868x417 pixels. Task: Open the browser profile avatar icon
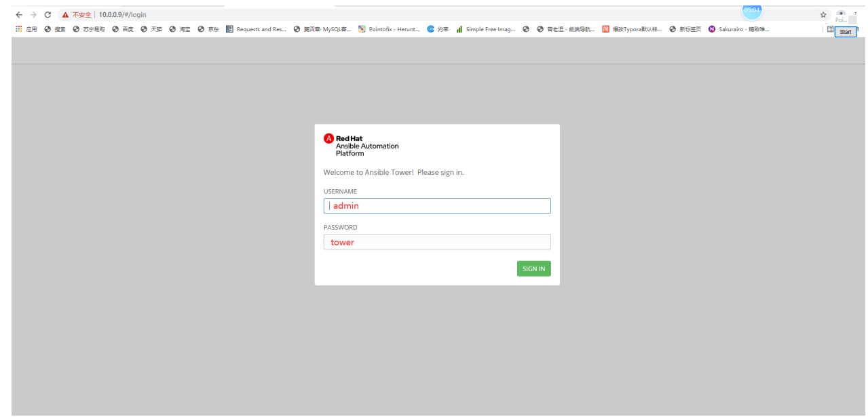tap(842, 14)
